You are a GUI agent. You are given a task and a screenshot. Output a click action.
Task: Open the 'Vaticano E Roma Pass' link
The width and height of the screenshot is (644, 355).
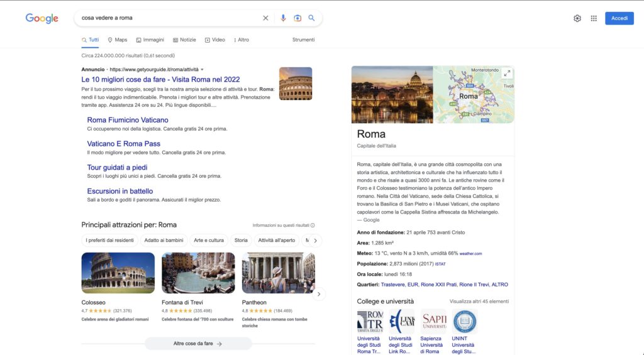click(124, 144)
